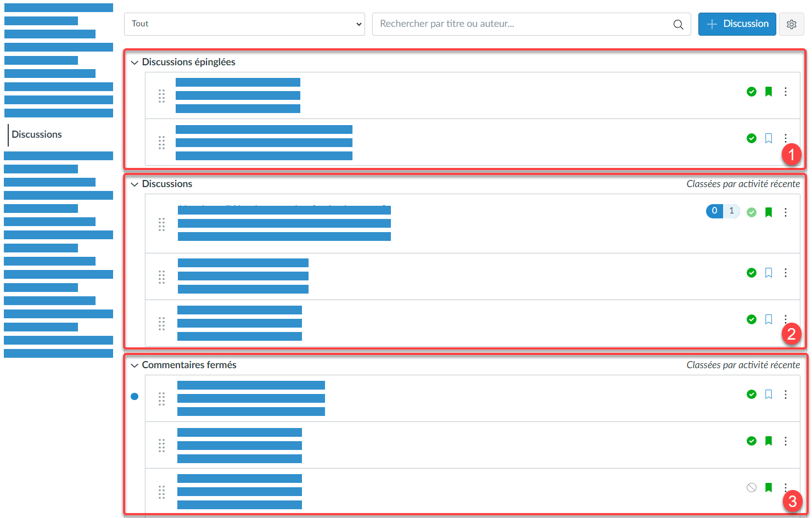Open options menu for first pinned discussion
812x518 pixels.
[x=786, y=92]
